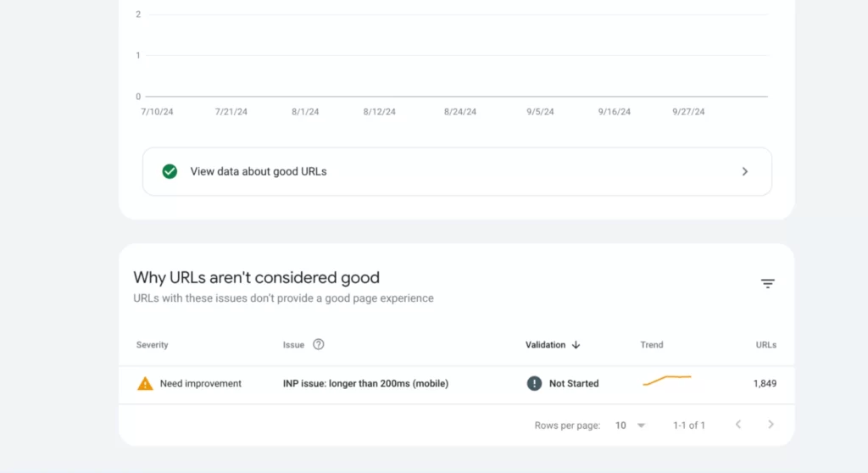Click the URLs column header
This screenshot has width=868, height=473.
click(765, 345)
